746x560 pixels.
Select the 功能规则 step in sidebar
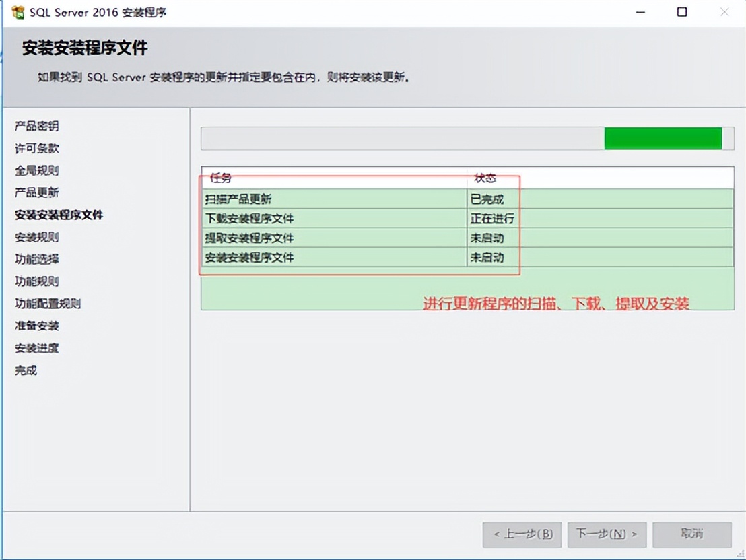tap(36, 281)
